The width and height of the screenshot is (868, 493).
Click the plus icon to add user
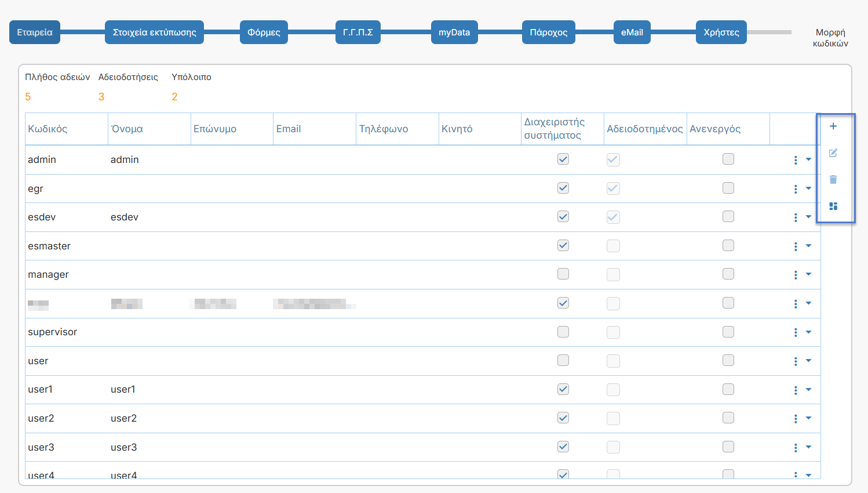click(833, 126)
